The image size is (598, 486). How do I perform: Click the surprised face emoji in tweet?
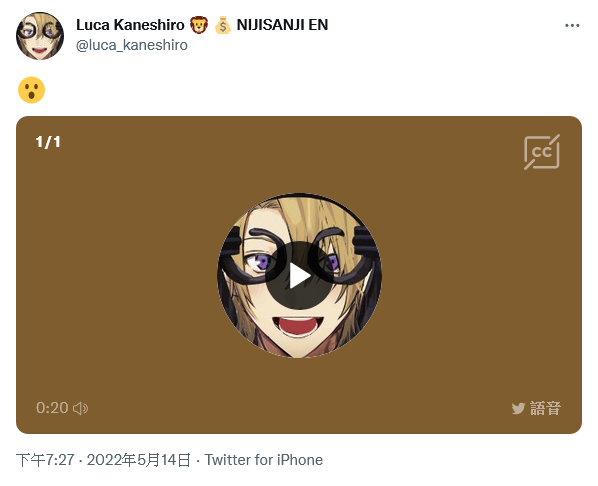[32, 90]
